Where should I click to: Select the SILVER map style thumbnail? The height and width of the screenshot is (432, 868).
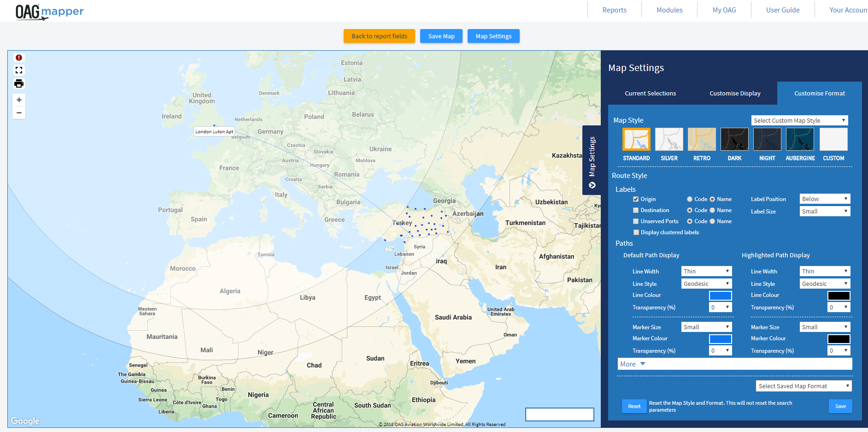click(x=669, y=139)
